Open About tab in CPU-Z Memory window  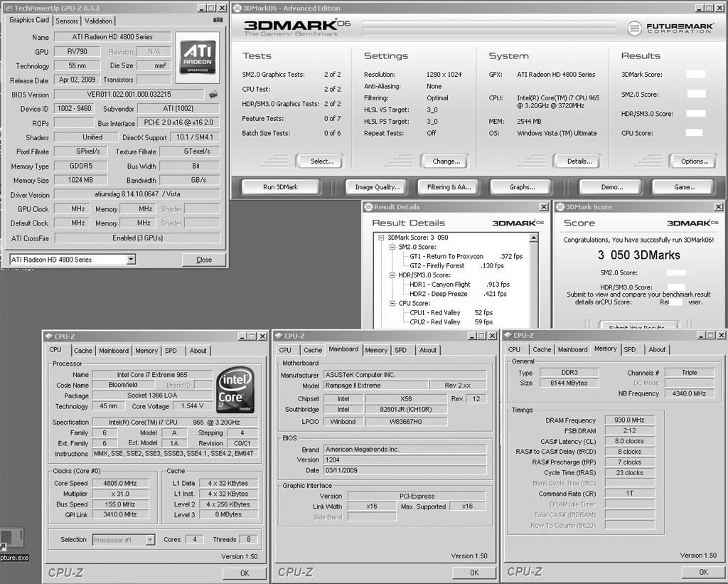(657, 349)
